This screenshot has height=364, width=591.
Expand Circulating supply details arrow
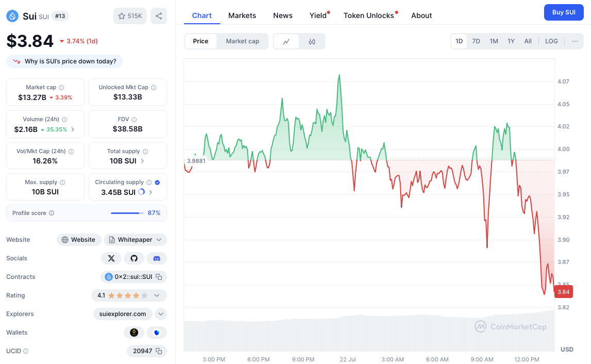(151, 192)
